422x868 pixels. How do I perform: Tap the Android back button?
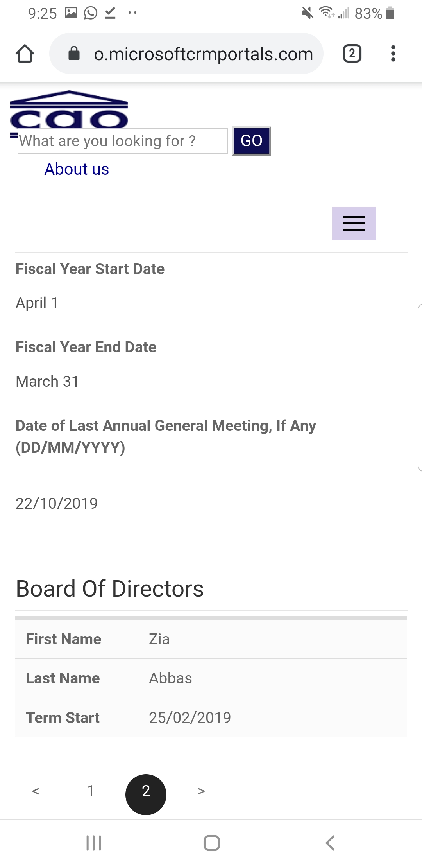tap(330, 843)
